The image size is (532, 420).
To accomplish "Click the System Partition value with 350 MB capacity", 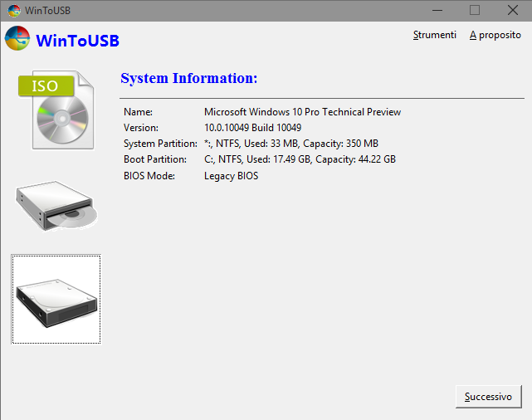I will coord(291,144).
